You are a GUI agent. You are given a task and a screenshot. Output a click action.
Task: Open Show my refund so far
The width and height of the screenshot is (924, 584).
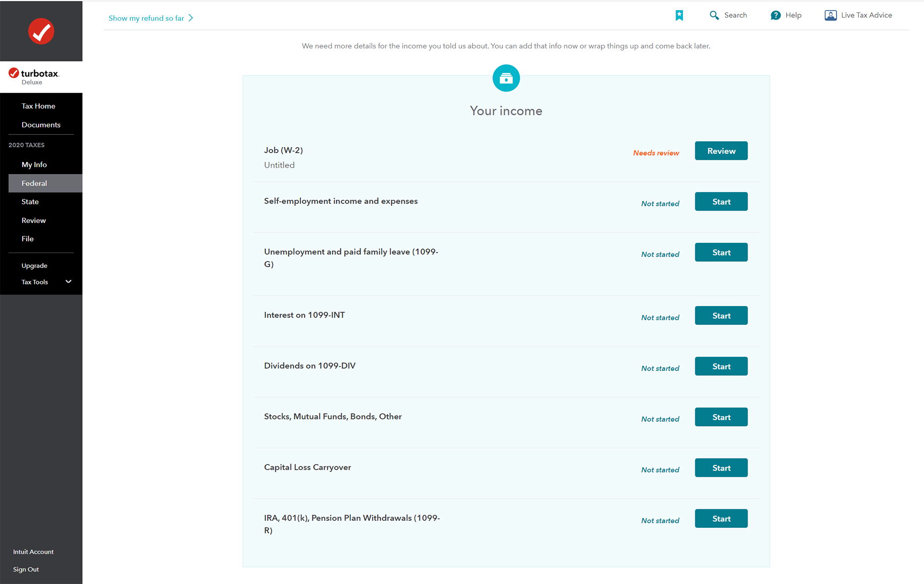tap(146, 18)
